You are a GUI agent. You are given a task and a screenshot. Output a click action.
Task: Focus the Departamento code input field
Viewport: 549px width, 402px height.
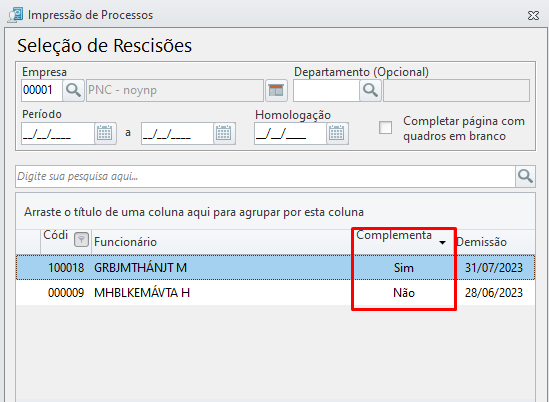click(x=326, y=90)
